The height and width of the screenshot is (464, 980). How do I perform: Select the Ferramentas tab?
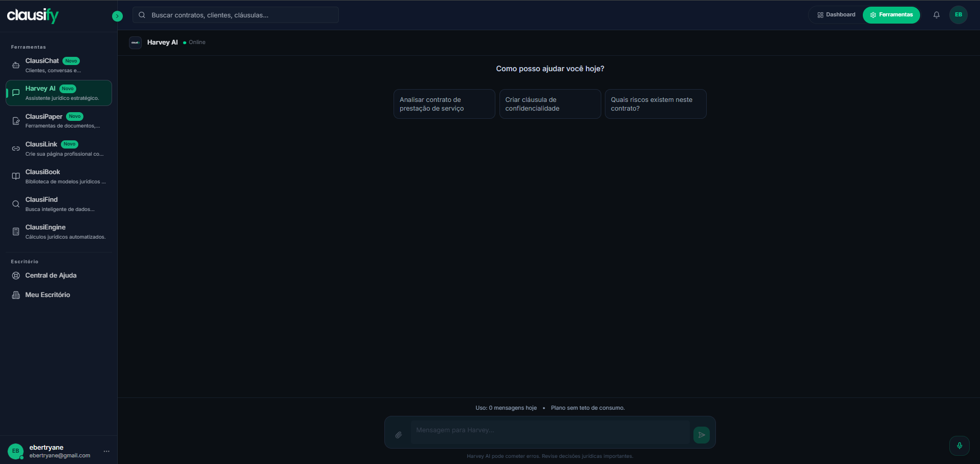coord(891,15)
